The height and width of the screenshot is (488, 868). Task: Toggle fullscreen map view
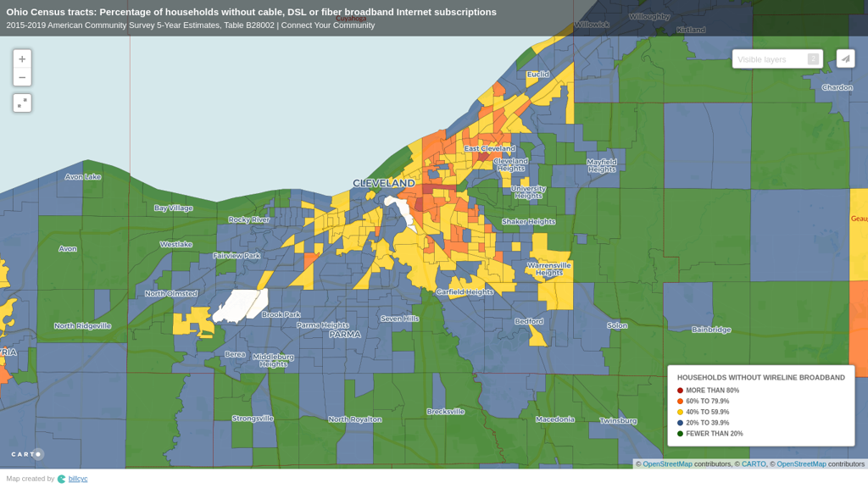click(x=22, y=103)
